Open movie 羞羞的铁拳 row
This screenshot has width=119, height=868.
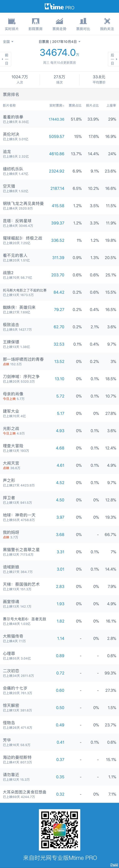point(59,119)
